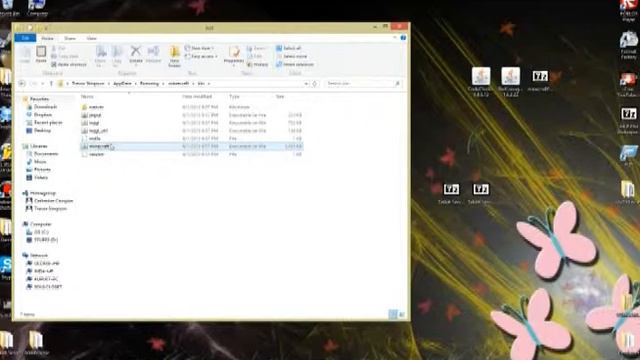Click the Rename icon in the ribbon
The image size is (640, 360).
153,54
